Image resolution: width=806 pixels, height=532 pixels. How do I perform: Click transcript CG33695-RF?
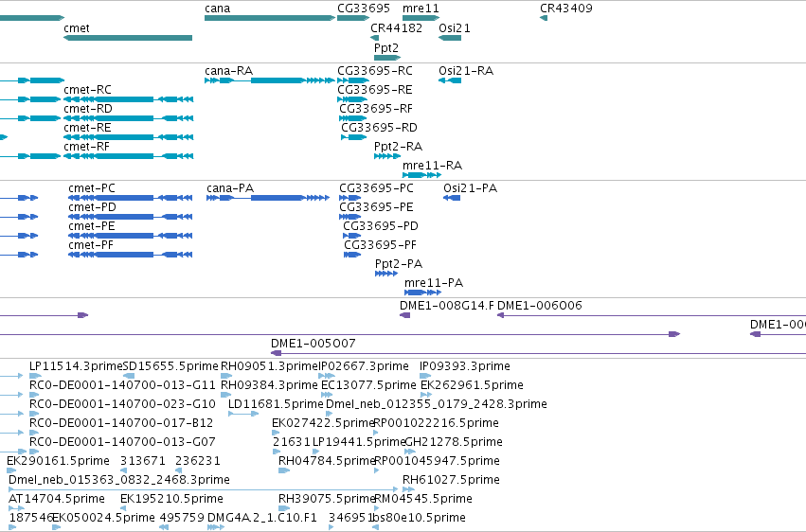coord(352,118)
